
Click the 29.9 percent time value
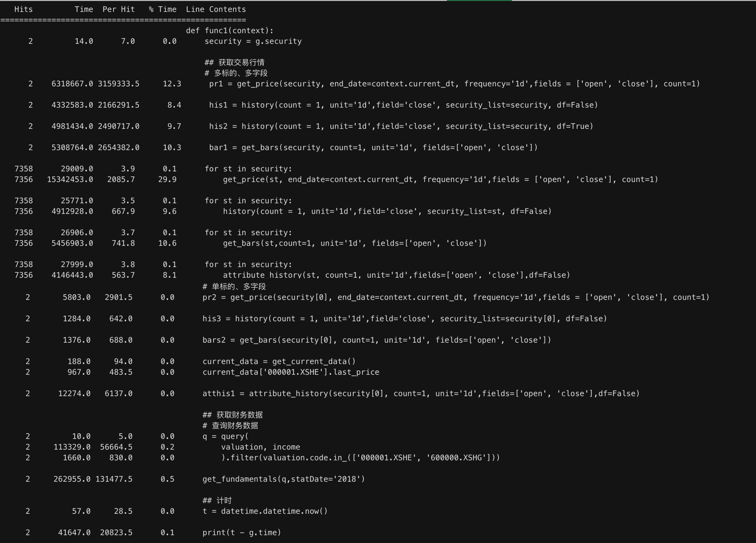click(x=167, y=180)
